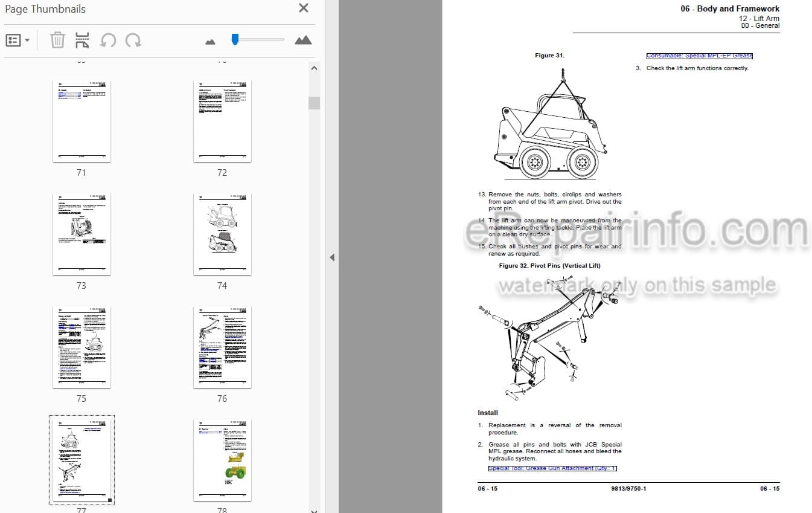The image size is (812, 513).
Task: Click the "00 - General" header text
Action: 760,25
